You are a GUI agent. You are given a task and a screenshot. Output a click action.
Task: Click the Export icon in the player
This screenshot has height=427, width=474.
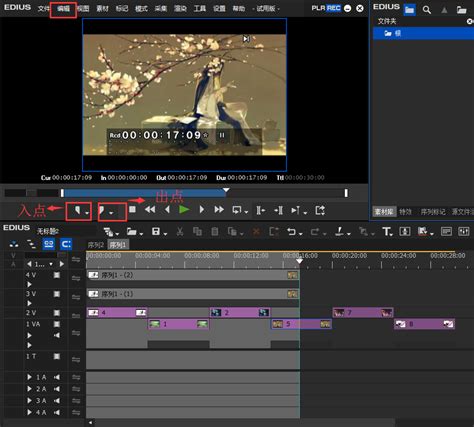[x=320, y=210]
